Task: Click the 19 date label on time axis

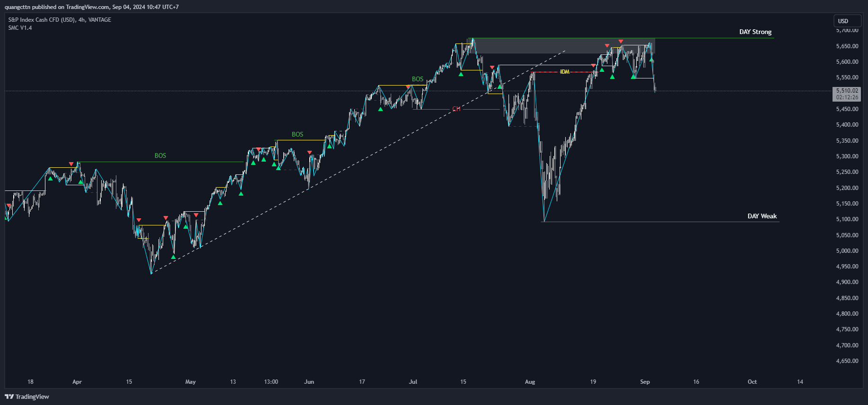Action: pos(593,382)
